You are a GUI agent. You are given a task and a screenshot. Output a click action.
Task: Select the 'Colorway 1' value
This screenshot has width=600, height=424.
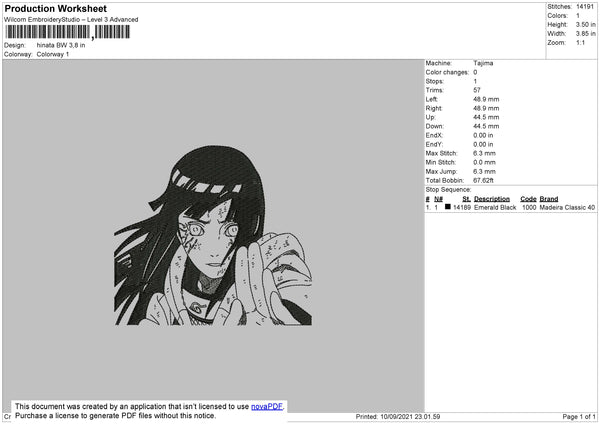[x=53, y=54]
